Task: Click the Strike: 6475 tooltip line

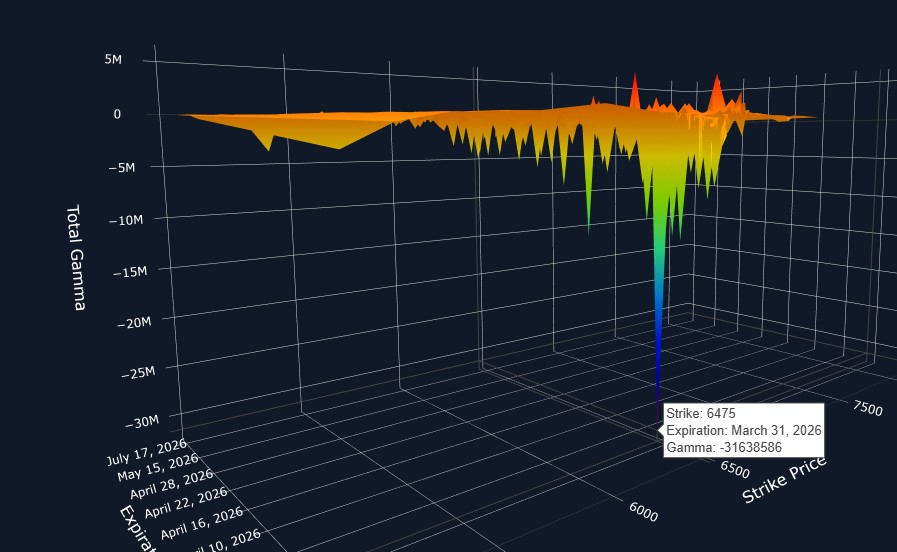Action: point(701,414)
